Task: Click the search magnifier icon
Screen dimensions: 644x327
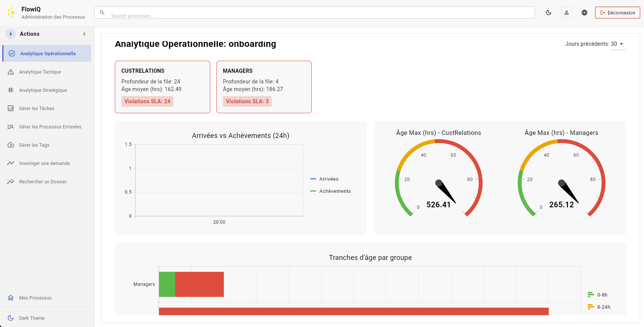Action: click(102, 13)
